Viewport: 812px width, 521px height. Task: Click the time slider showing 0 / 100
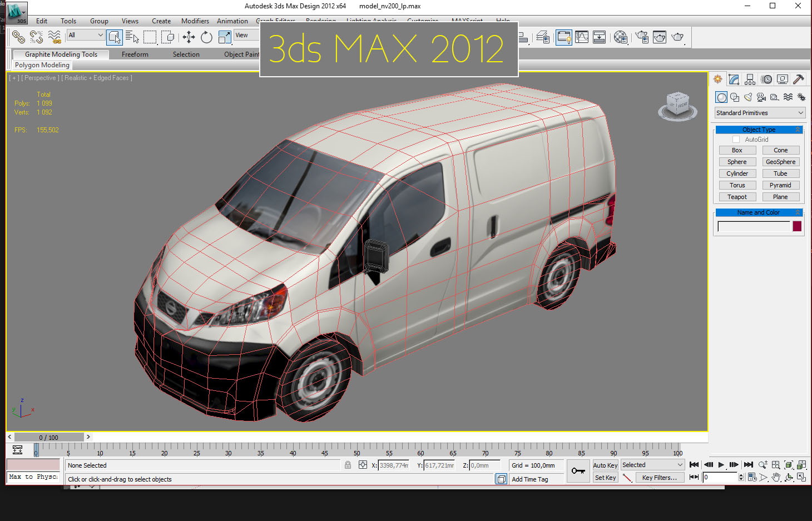pos(49,438)
